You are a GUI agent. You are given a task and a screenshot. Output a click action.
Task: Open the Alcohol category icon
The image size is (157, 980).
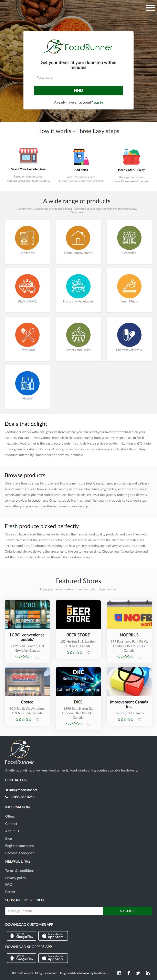(x=27, y=383)
